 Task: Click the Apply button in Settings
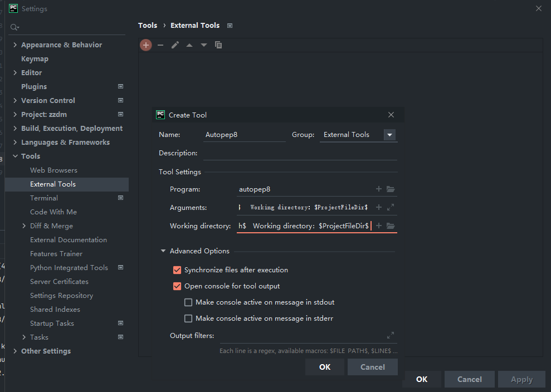tap(522, 379)
